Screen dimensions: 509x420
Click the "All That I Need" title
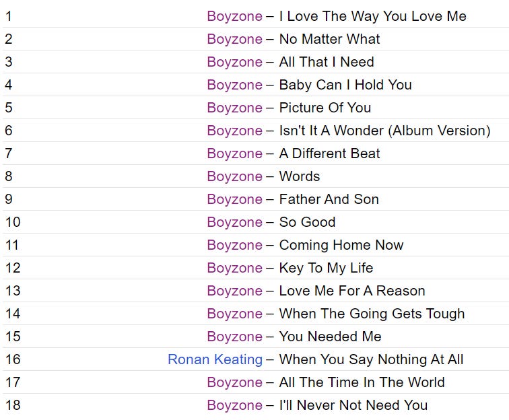tap(327, 62)
